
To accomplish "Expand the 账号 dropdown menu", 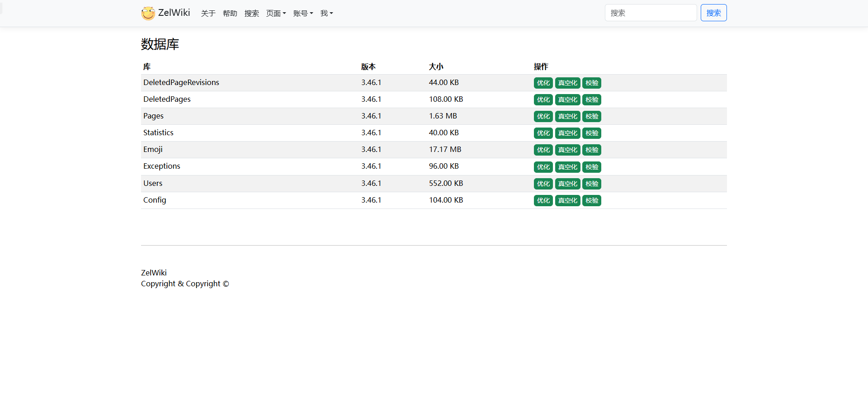I will pyautogui.click(x=303, y=14).
